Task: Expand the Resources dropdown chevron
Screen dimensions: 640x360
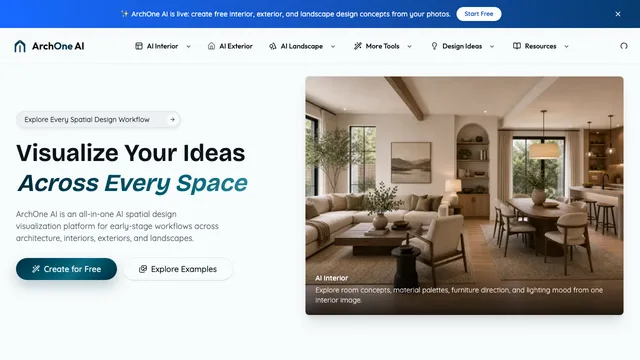Action: click(566, 47)
